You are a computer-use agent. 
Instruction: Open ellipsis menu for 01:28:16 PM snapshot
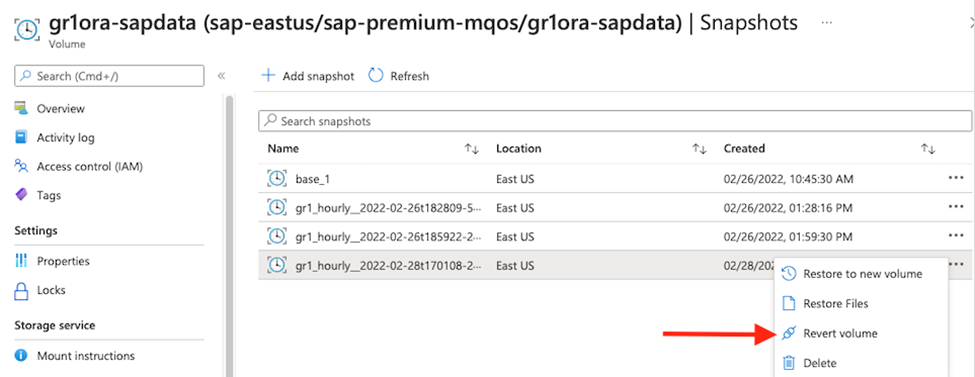coord(956,207)
